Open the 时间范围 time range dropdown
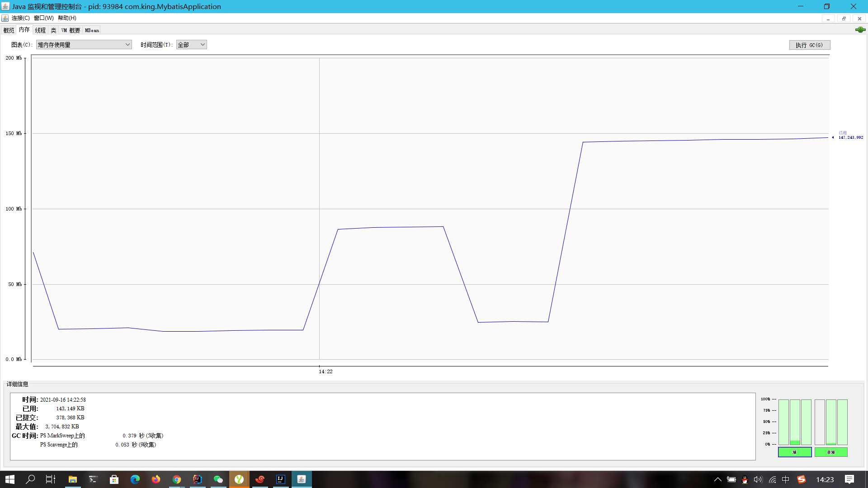This screenshot has height=488, width=868. (191, 45)
